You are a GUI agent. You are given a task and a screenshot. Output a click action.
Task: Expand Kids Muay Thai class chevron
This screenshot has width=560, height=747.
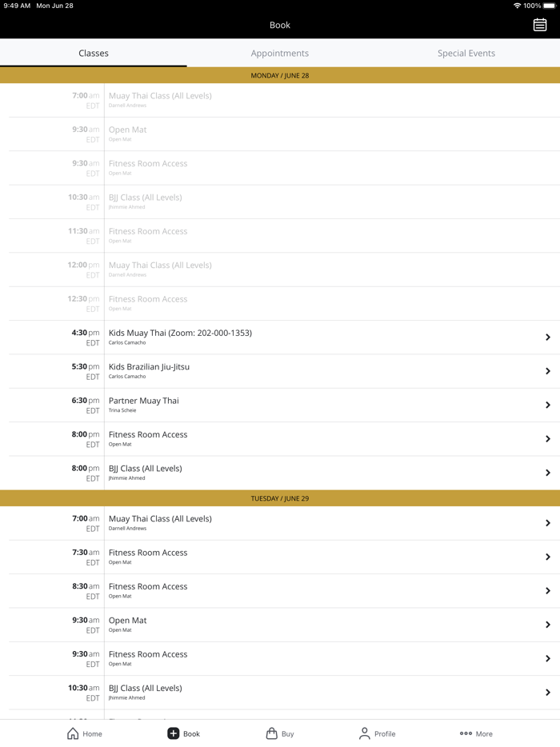(x=548, y=338)
